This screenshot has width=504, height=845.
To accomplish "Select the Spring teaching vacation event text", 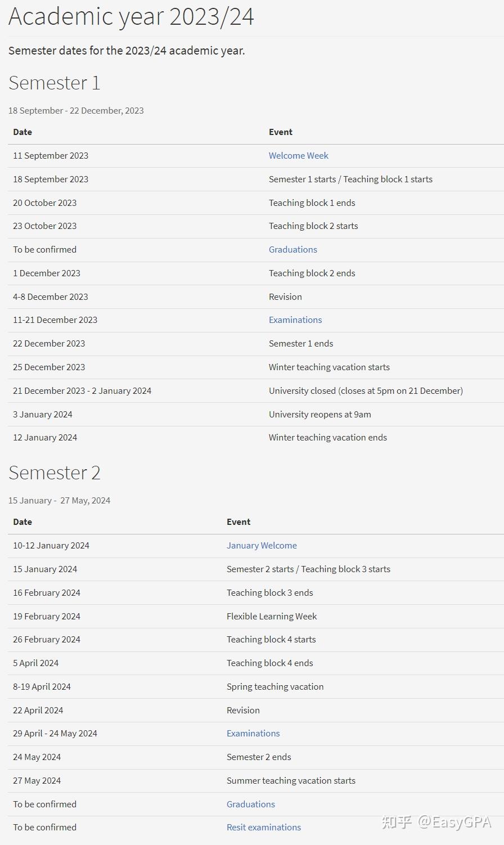I will click(x=275, y=687).
